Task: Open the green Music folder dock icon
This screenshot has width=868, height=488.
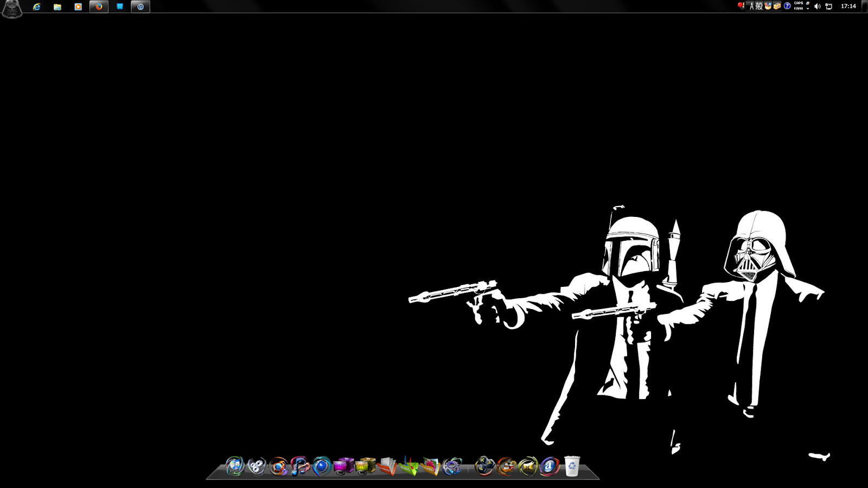Action: (x=409, y=466)
